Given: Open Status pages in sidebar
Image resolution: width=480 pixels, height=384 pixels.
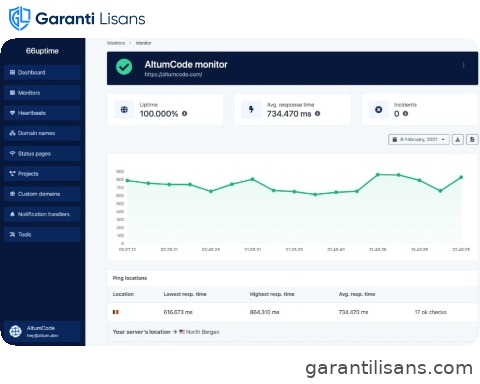Looking at the screenshot, I should tap(42, 154).
